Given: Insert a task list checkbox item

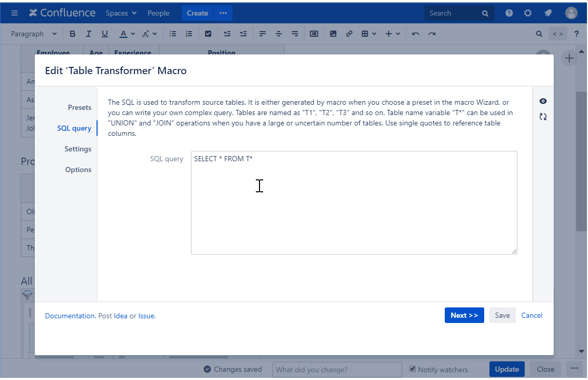Looking at the screenshot, I should pos(208,34).
